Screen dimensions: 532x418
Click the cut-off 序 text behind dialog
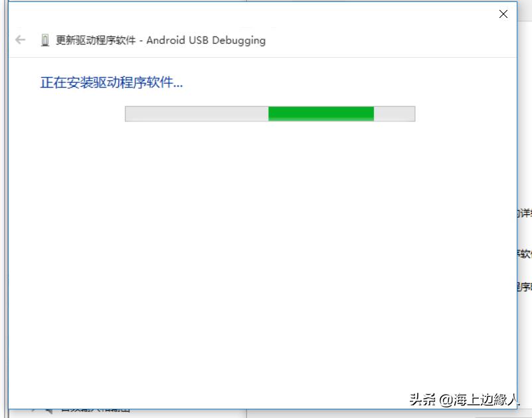click(525, 287)
